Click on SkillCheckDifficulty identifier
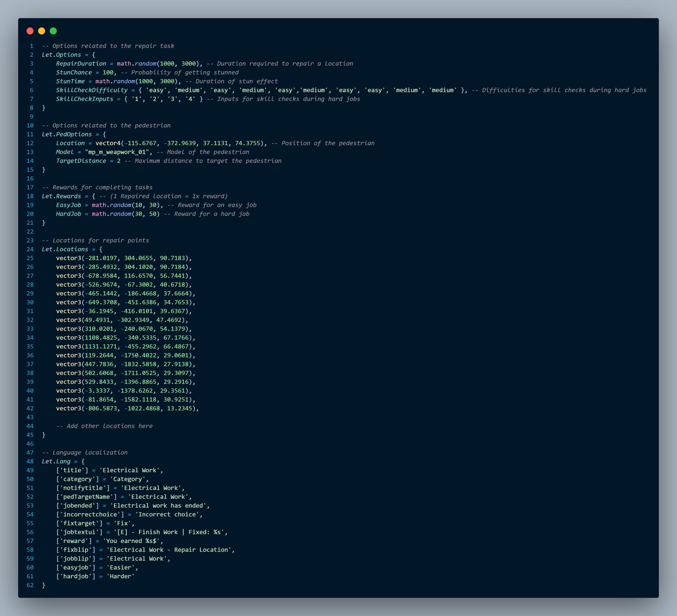Image resolution: width=677 pixels, height=616 pixels. point(92,90)
